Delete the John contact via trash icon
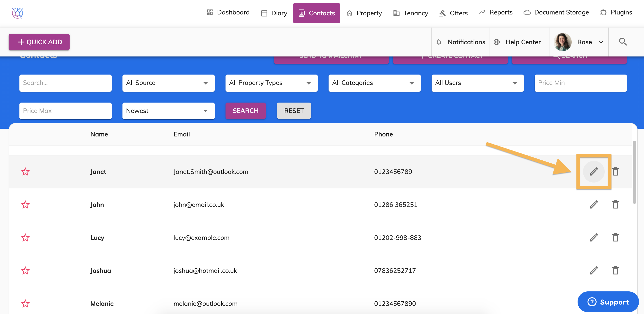Viewport: 644px width, 314px height. (x=615, y=204)
